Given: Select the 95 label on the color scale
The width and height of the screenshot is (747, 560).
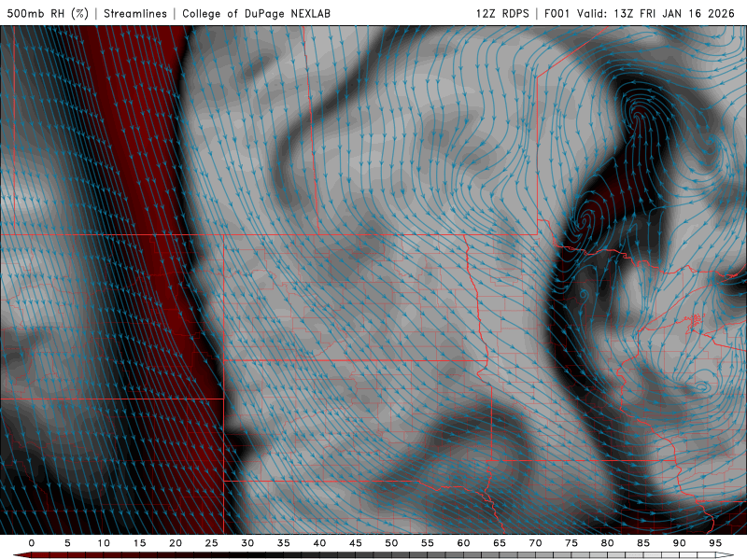Looking at the screenshot, I should (x=715, y=543).
